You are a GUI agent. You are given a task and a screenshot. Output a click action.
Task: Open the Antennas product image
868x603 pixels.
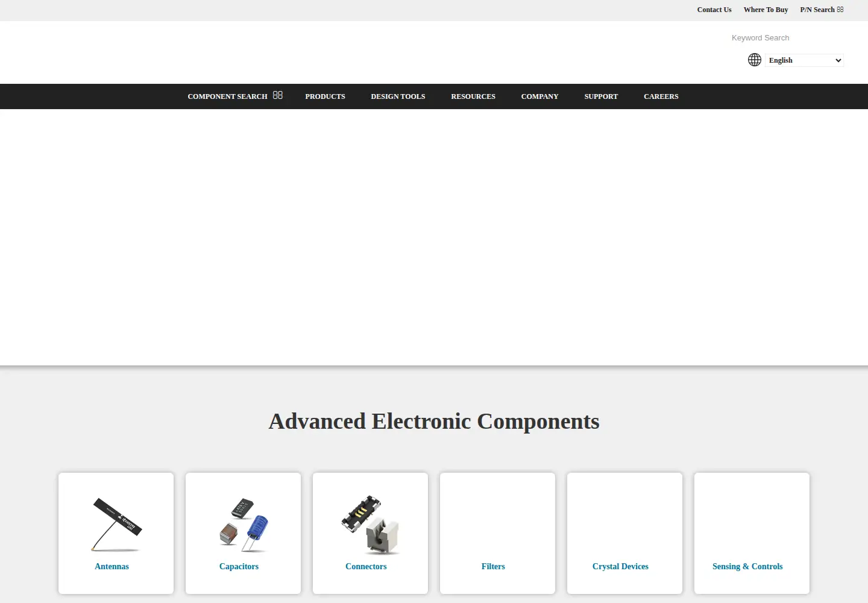click(116, 524)
